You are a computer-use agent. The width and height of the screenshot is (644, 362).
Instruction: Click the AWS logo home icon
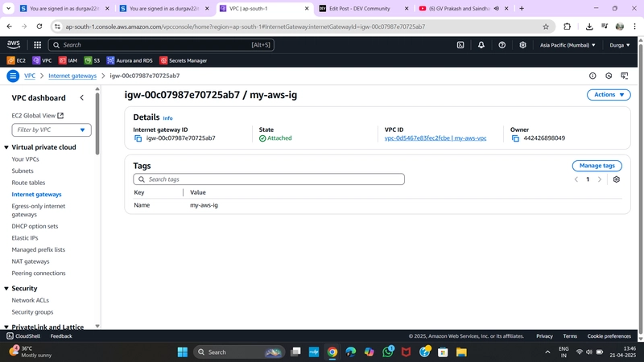(13, 45)
